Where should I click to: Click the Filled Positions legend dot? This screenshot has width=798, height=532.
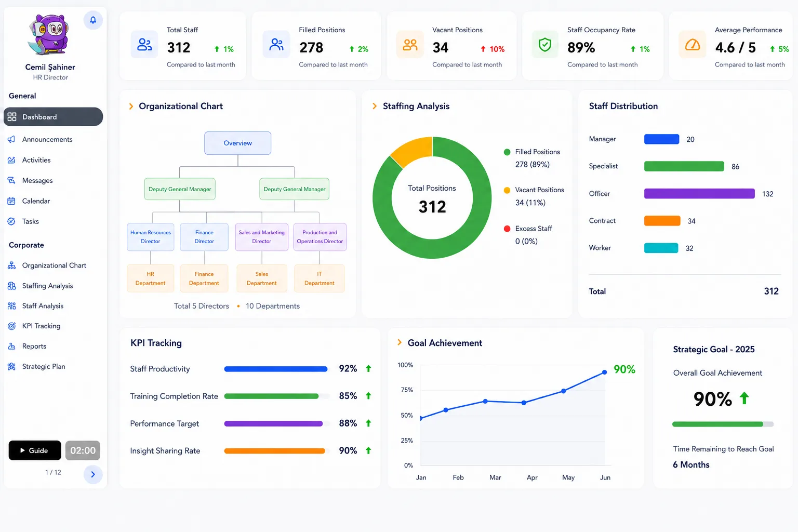pos(507,152)
